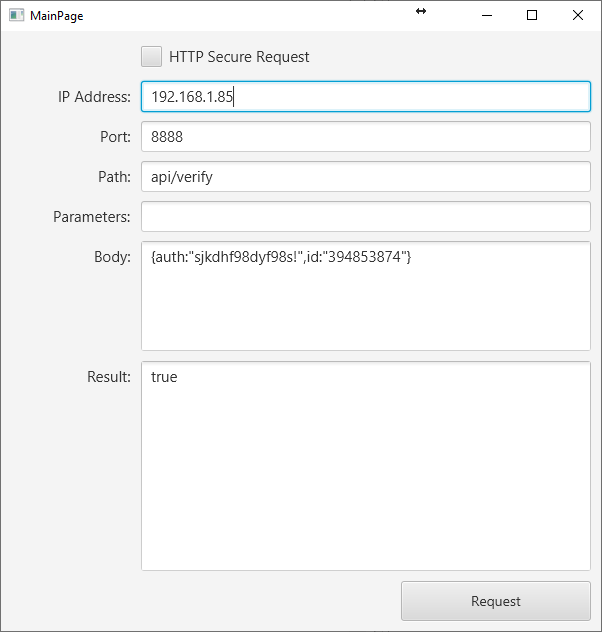Click the "IP Address:" label
602x632 pixels.
(94, 97)
